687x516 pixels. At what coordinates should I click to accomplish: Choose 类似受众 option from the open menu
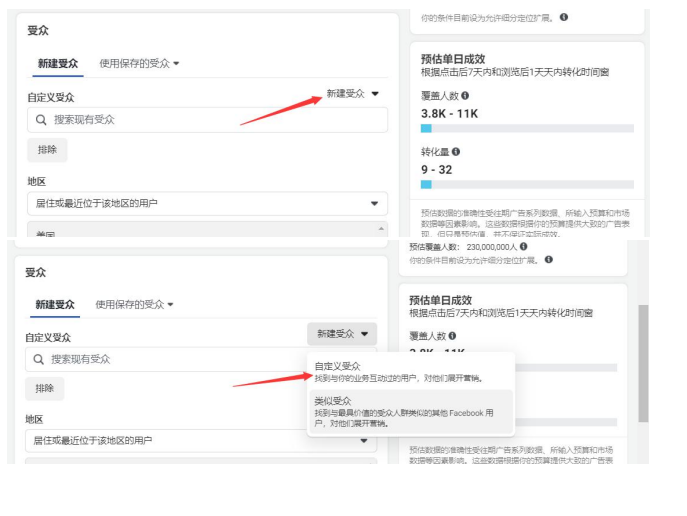[332, 400]
